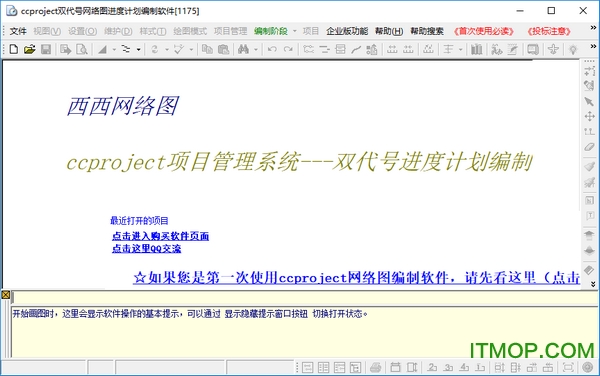Click the green 编制阶段 menu item

point(271,31)
